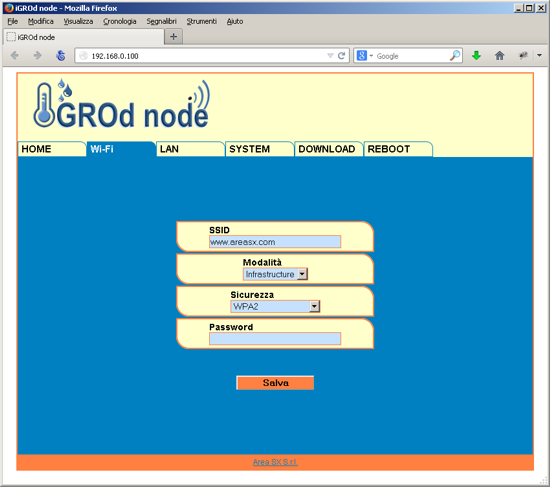Viewport: 550px width, 487px height.
Task: Click the SSID text field
Action: pyautogui.click(x=275, y=242)
